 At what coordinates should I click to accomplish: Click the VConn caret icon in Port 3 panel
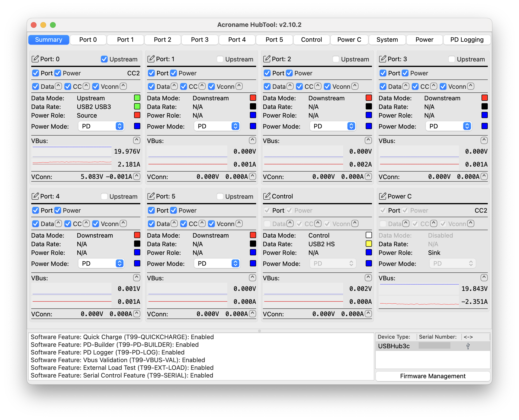tap(484, 176)
